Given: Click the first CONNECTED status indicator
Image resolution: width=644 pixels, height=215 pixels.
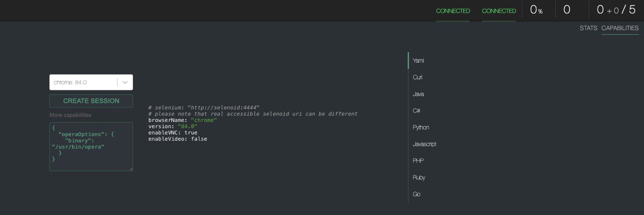Looking at the screenshot, I should (x=453, y=11).
